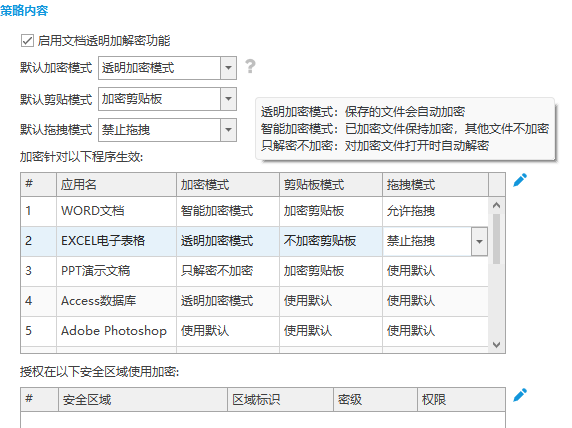Click the 加密模式 column header
Screen dimensions: 572x428
tap(228, 185)
